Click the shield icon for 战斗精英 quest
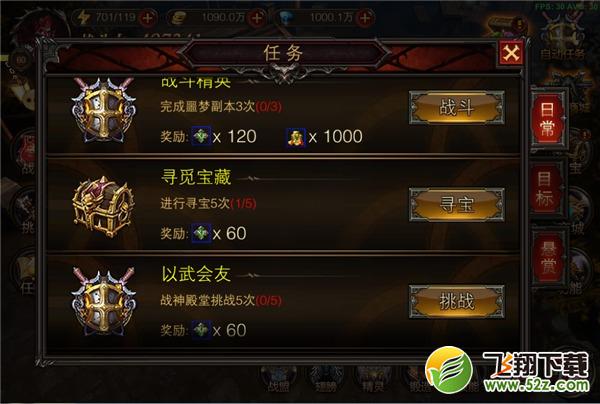 (104, 111)
